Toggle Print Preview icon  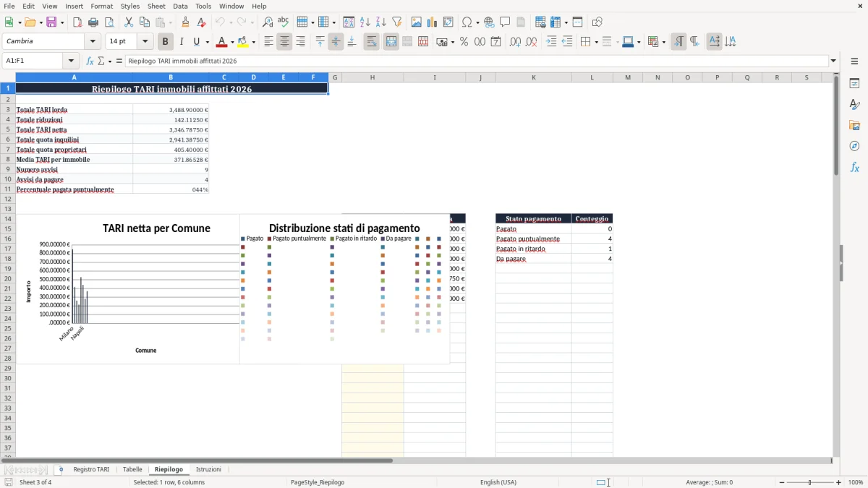[109, 22]
